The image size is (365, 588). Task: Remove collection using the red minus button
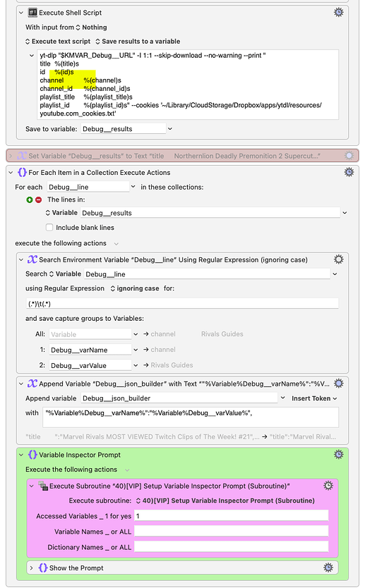[38, 200]
